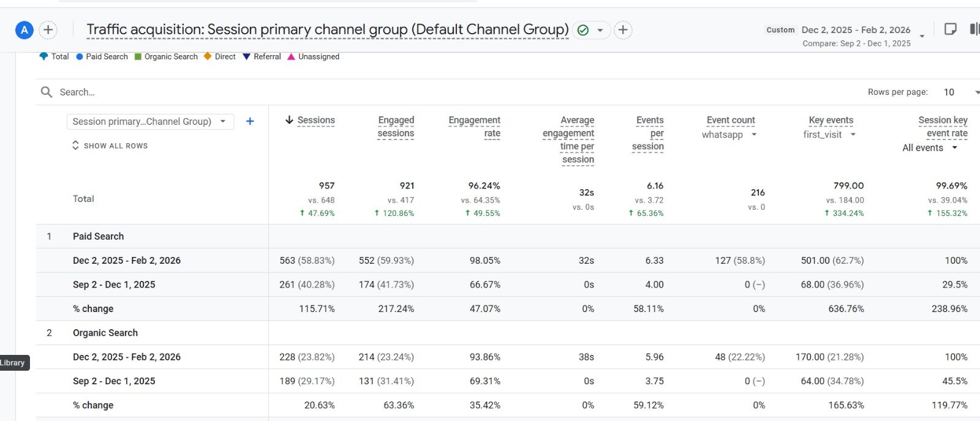Image resolution: width=980 pixels, height=421 pixels.
Task: Toggle the Organic Search legend series
Action: [x=166, y=56]
